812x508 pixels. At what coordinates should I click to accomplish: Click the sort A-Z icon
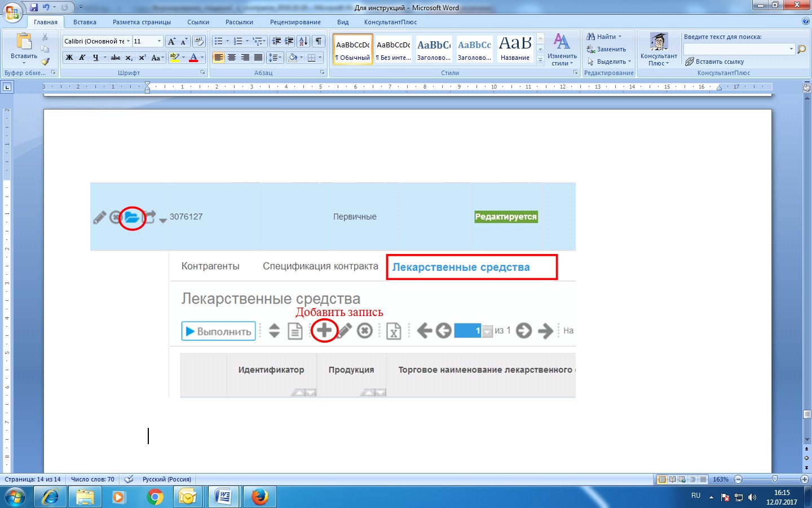(303, 41)
